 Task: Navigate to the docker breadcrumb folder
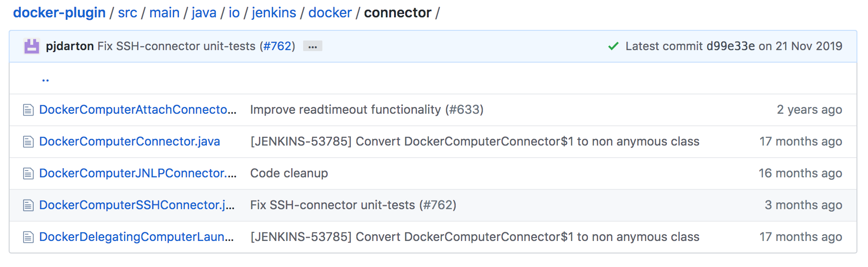330,13
